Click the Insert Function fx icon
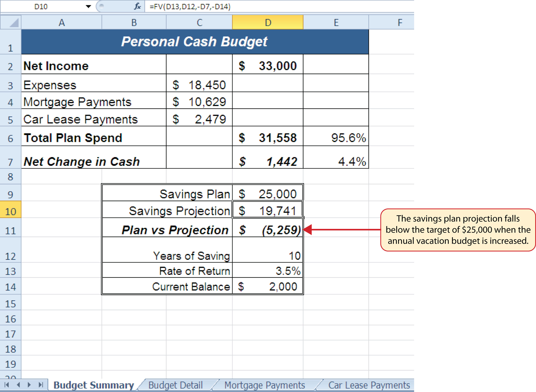 [138, 6]
